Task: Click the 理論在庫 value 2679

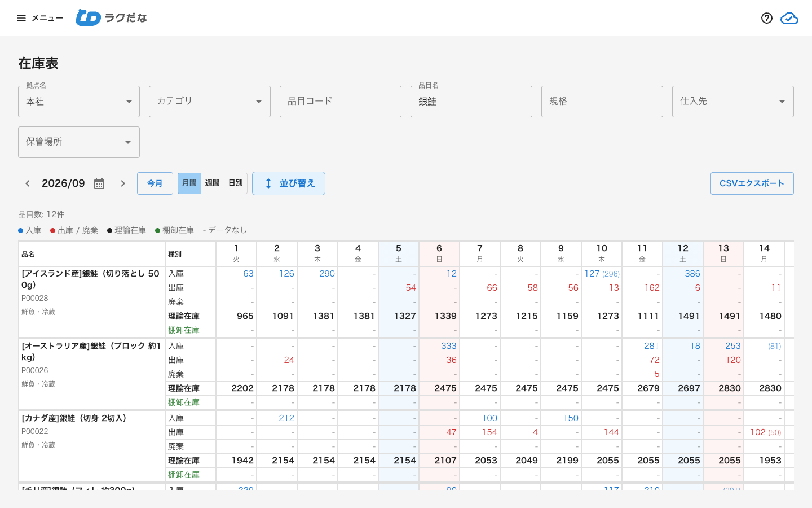Action: [648, 388]
